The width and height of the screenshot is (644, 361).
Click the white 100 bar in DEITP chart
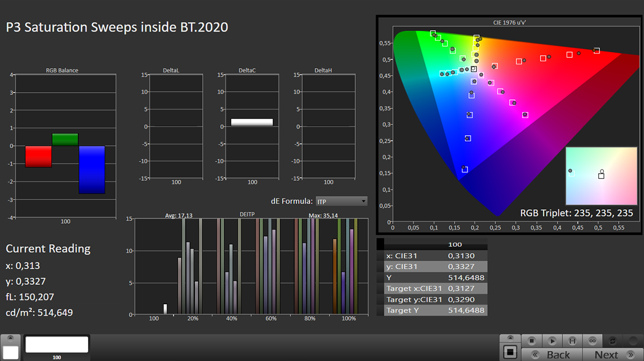coord(165,308)
